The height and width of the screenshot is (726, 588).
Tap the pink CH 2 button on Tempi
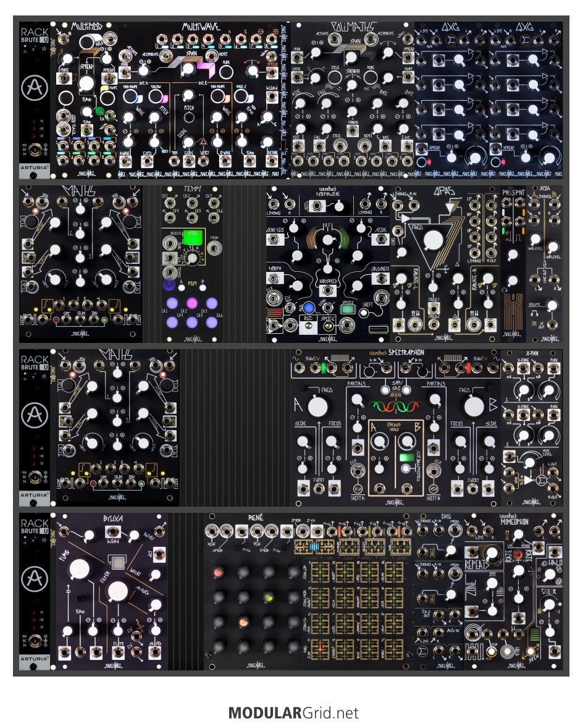tap(191, 303)
